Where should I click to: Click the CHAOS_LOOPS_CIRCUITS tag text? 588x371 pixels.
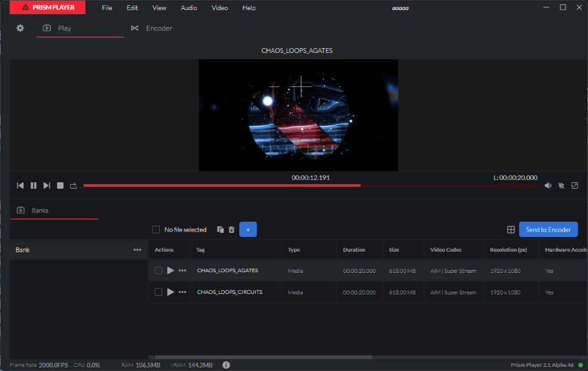229,292
